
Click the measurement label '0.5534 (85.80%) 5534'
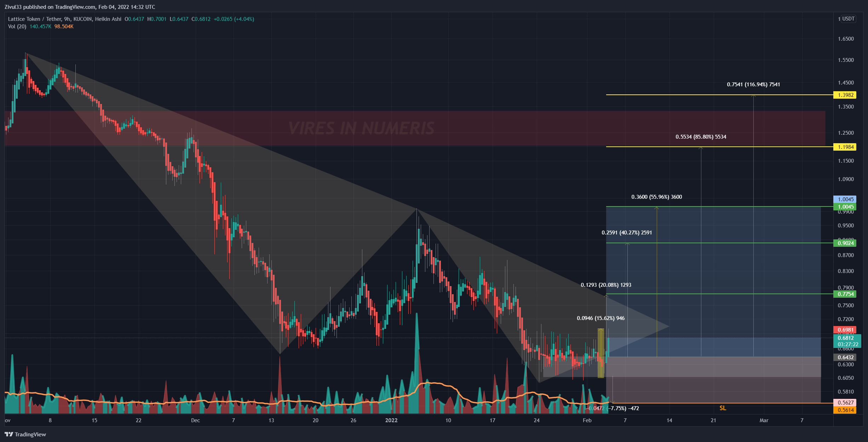tap(701, 137)
